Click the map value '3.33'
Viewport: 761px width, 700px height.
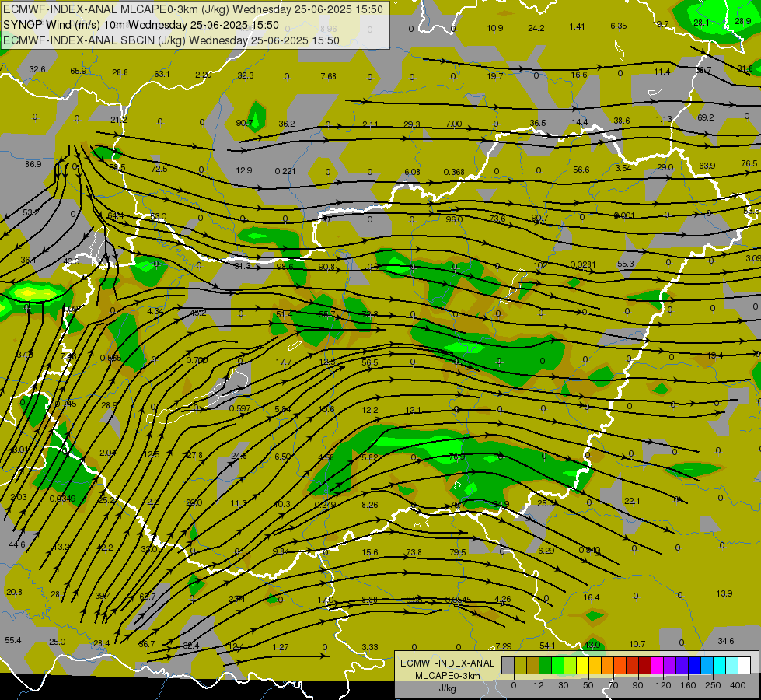(370, 647)
